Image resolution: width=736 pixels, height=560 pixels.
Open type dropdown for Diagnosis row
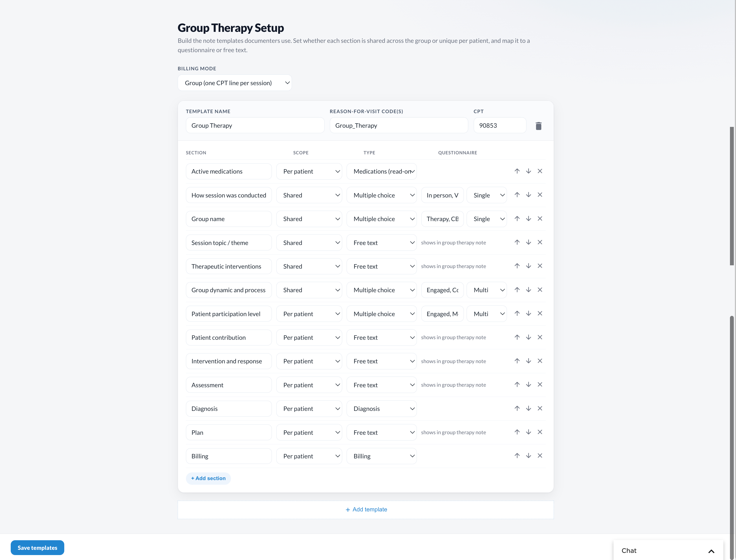coord(382,409)
